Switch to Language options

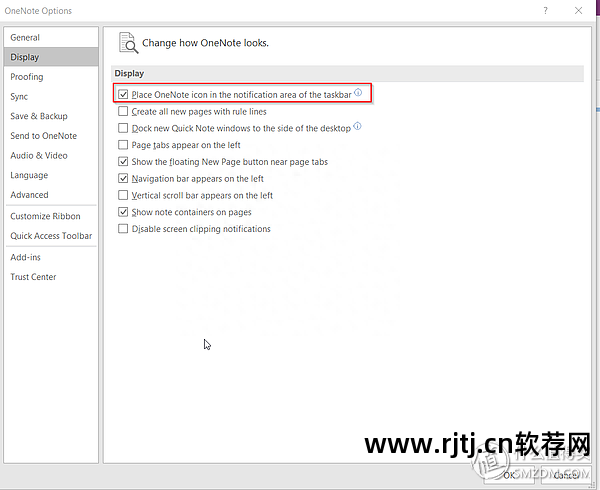(51, 175)
